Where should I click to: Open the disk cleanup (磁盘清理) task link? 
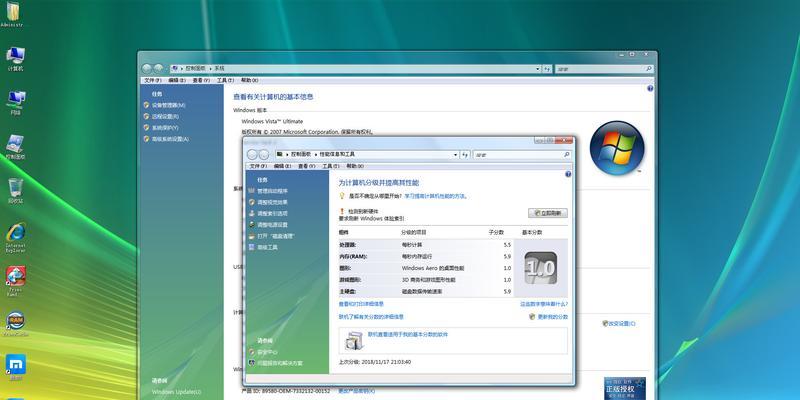276,236
